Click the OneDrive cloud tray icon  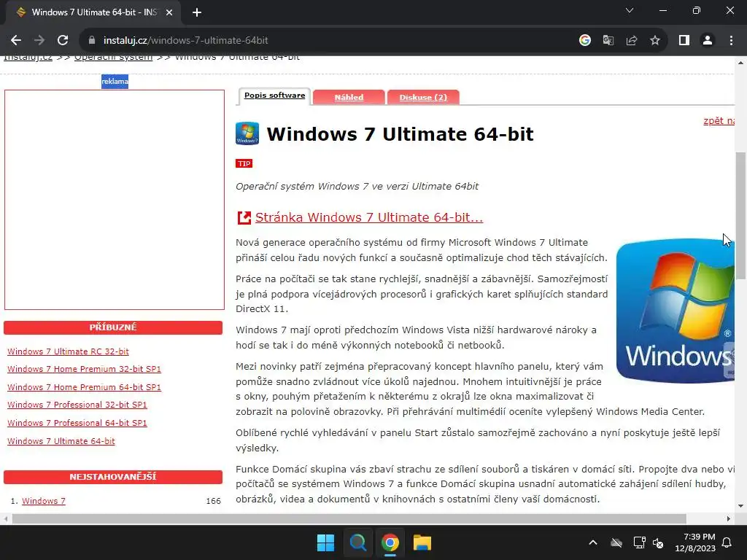[616, 542]
